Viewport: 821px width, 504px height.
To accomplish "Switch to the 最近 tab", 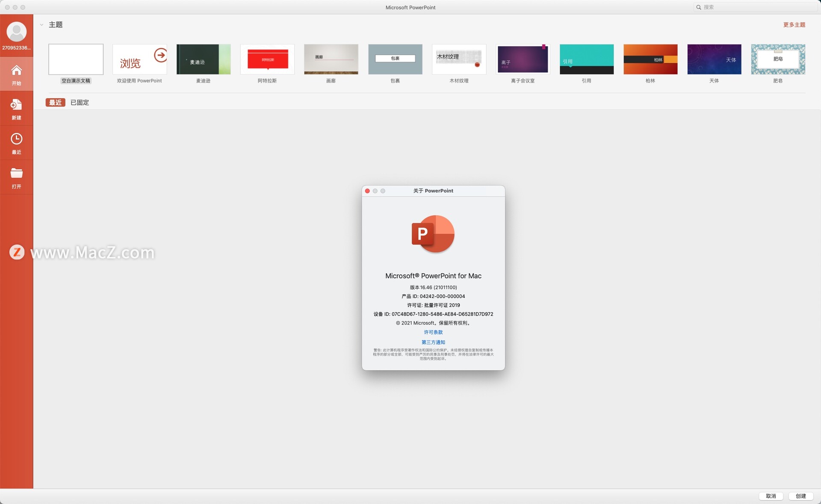I will [x=55, y=103].
